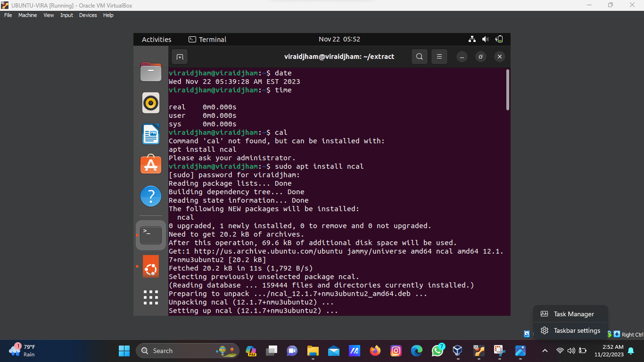Click the line 'Building dependency tree... Done'
Viewport: 644px width, 362px height.
pos(236,192)
